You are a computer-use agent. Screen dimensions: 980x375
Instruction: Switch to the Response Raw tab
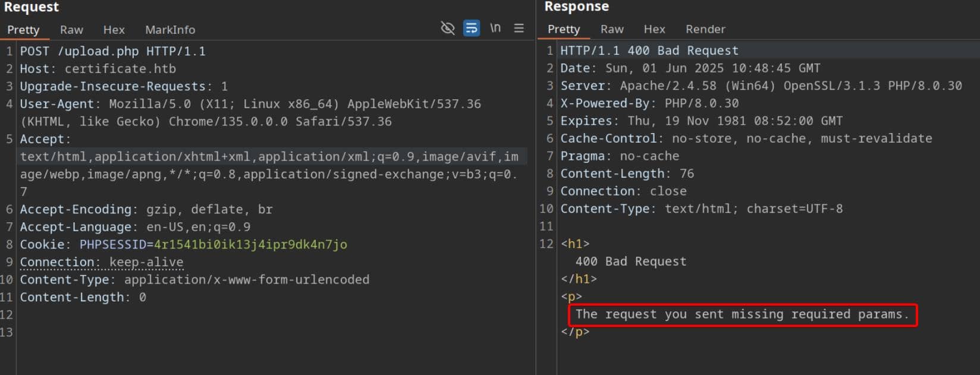612,29
